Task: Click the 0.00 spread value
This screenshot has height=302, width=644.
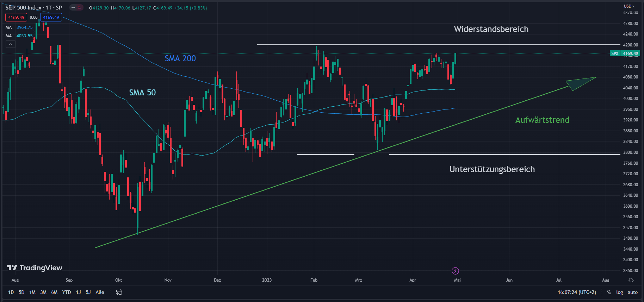Action: coord(33,17)
